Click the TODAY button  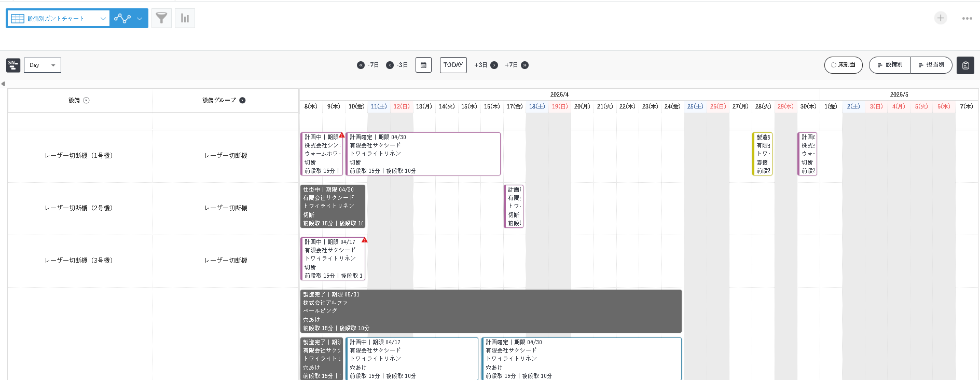point(453,65)
